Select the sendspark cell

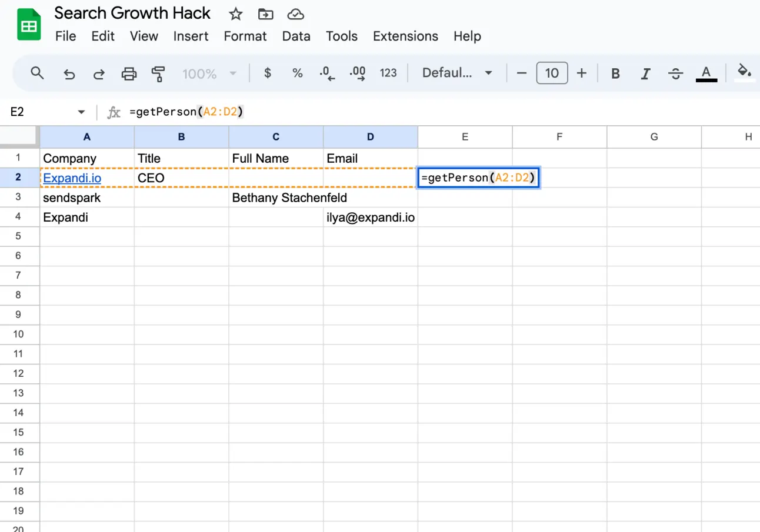(87, 198)
